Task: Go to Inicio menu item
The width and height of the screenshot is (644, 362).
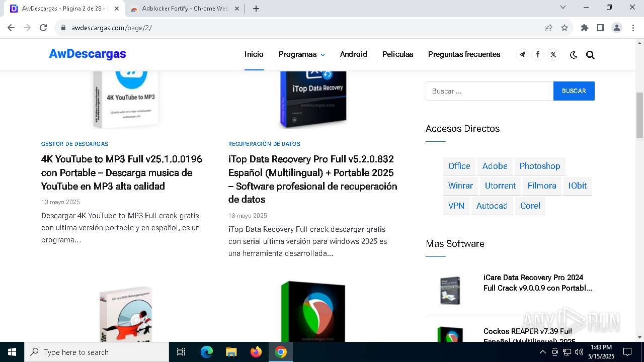Action: pyautogui.click(x=254, y=54)
